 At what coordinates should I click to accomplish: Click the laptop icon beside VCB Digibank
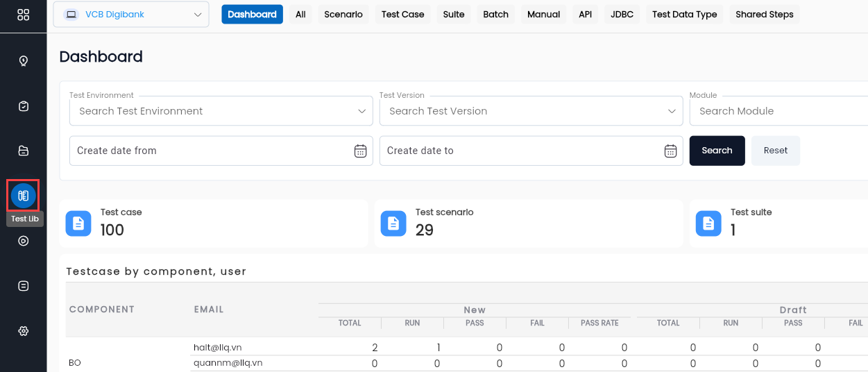71,15
